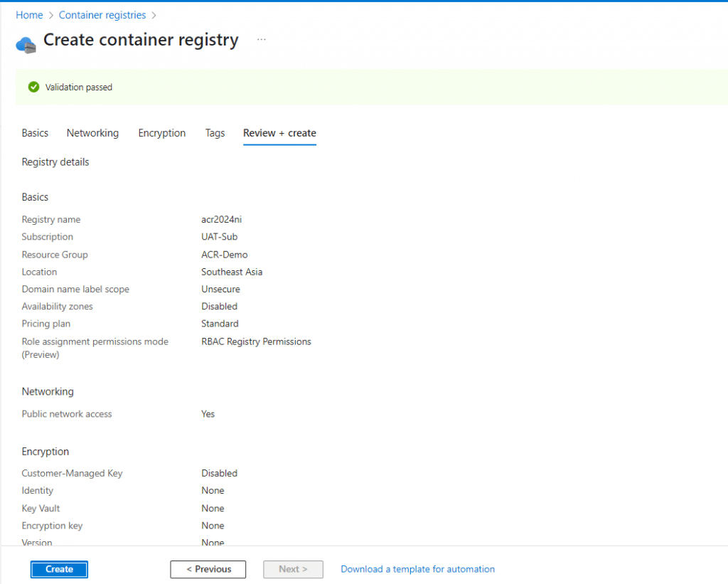728x584 pixels.
Task: Open the ellipsis more options menu
Action: (261, 40)
